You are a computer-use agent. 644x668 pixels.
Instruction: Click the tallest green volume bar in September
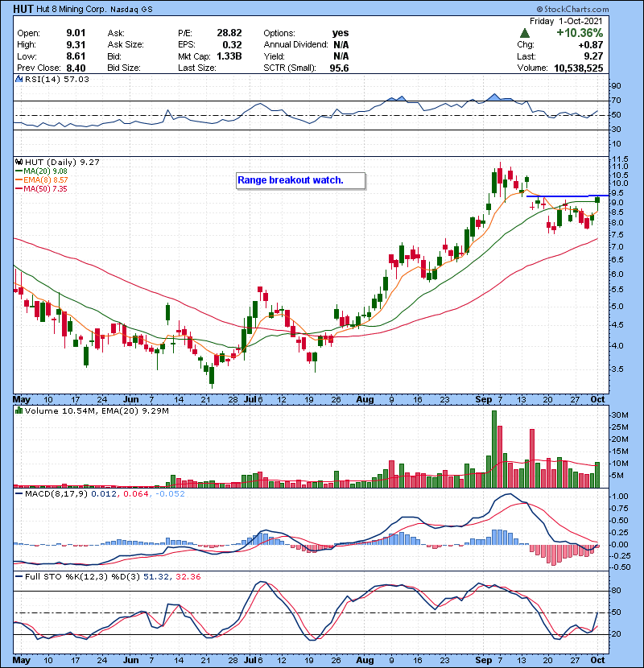494,449
